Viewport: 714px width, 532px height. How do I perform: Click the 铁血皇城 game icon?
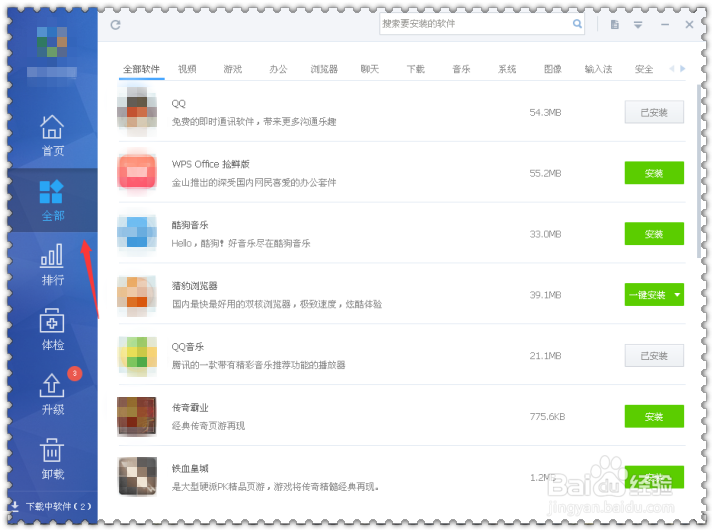tap(137, 476)
